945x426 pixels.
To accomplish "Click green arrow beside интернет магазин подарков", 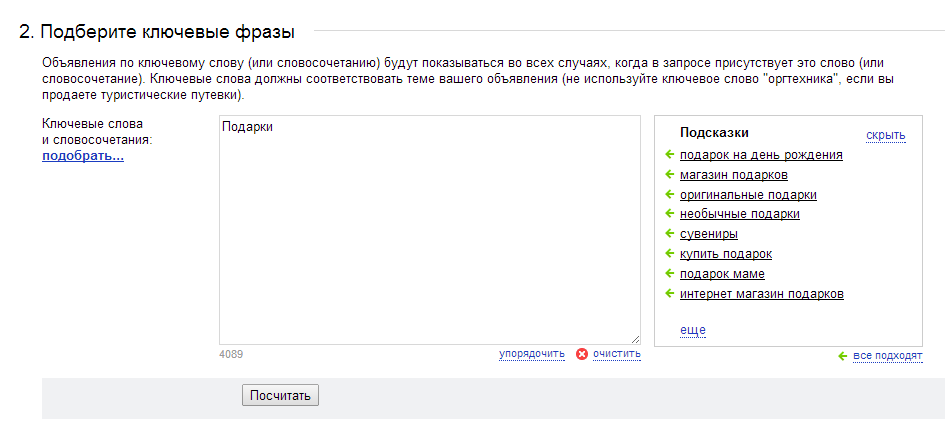I will pyautogui.click(x=669, y=293).
